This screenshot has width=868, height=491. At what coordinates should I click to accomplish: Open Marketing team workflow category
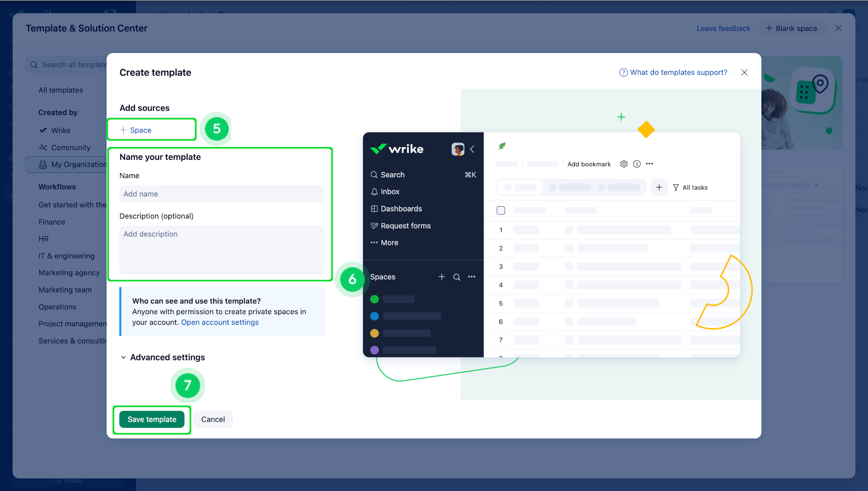[x=65, y=290]
